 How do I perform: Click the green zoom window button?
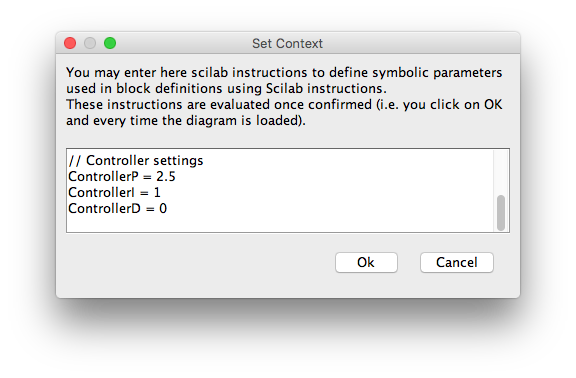coord(110,43)
